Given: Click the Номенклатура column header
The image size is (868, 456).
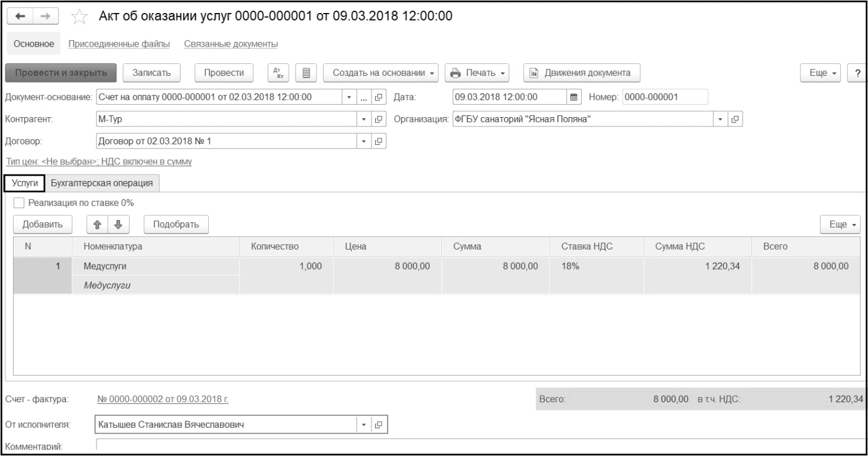Looking at the screenshot, I should coord(156,246).
